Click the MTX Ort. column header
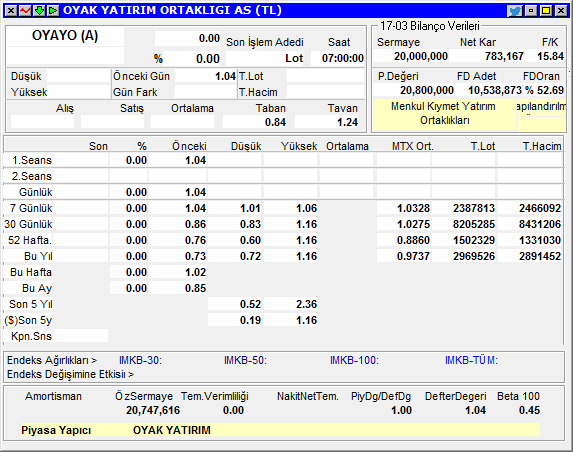The height and width of the screenshot is (452, 573). pos(413,147)
